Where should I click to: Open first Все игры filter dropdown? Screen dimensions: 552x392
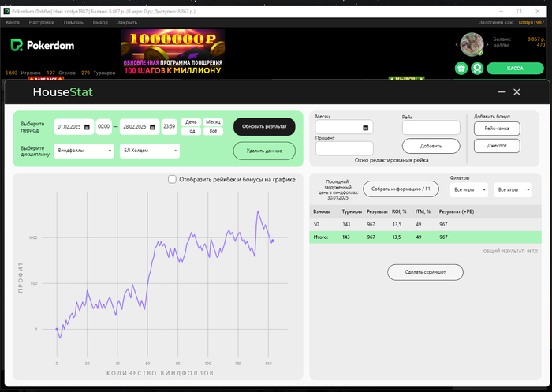coord(469,189)
